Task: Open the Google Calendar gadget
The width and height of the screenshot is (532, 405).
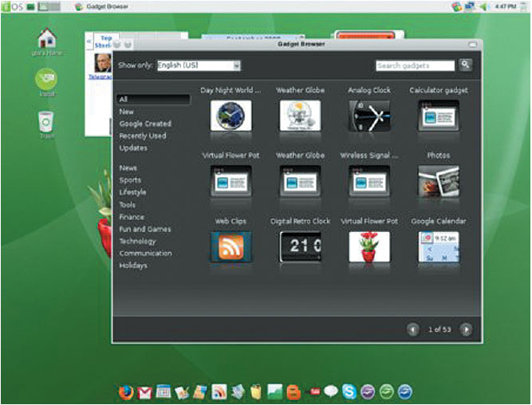Action: (439, 246)
